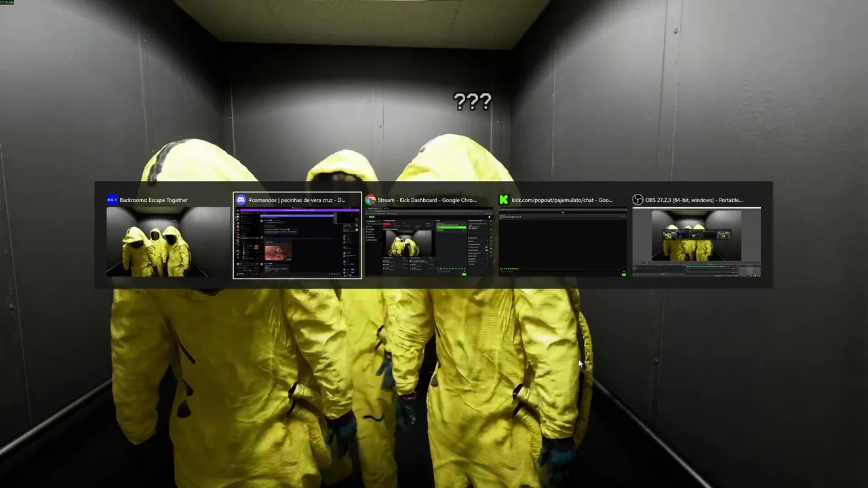Image resolution: width=868 pixels, height=488 pixels.
Task: Click the Discord logo icon in switcher
Action: [x=241, y=200]
